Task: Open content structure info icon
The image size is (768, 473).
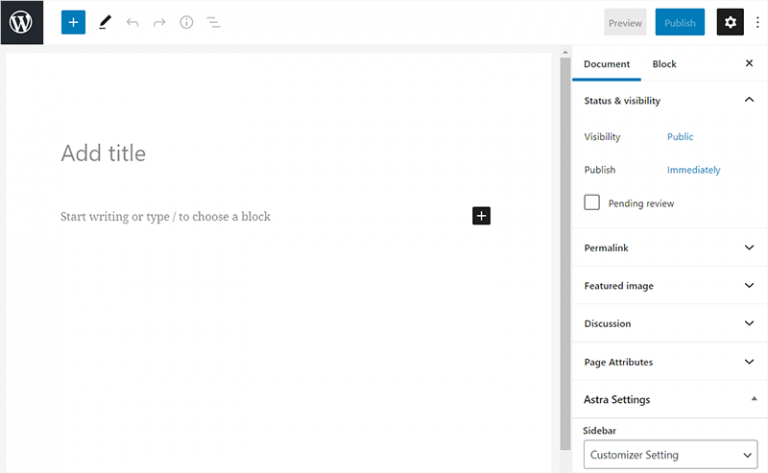Action: tap(187, 23)
